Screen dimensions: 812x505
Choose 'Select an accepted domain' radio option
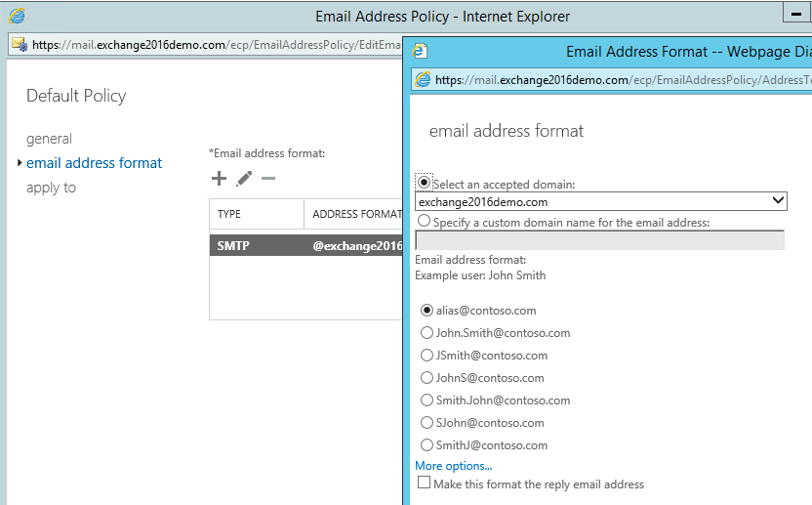pyautogui.click(x=424, y=183)
